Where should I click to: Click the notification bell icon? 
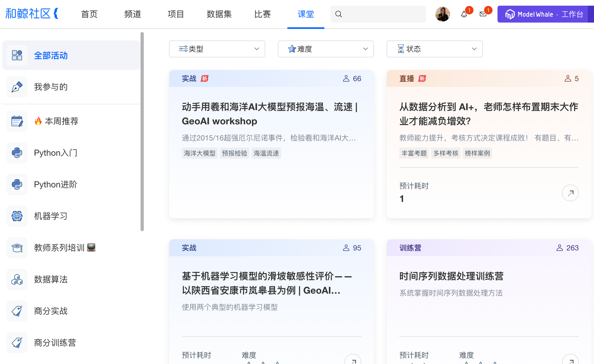coord(464,14)
